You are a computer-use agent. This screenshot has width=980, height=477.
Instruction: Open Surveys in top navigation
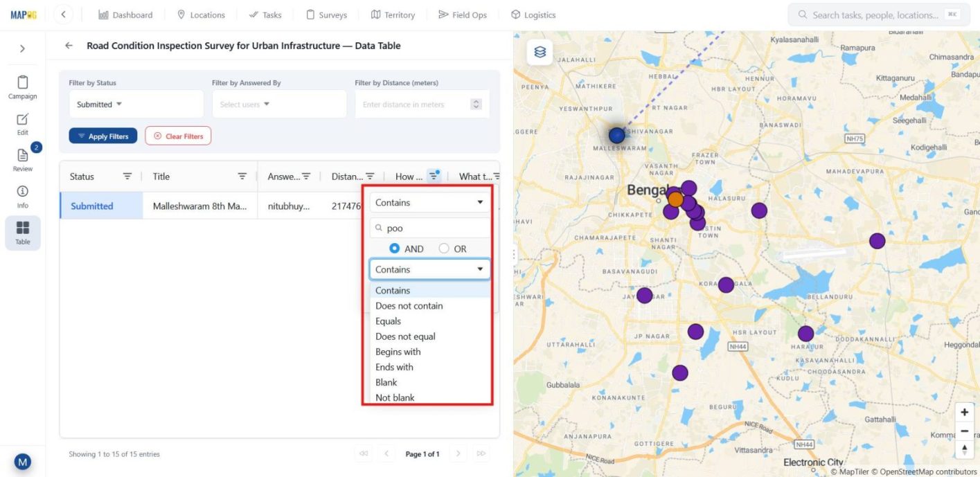[326, 15]
